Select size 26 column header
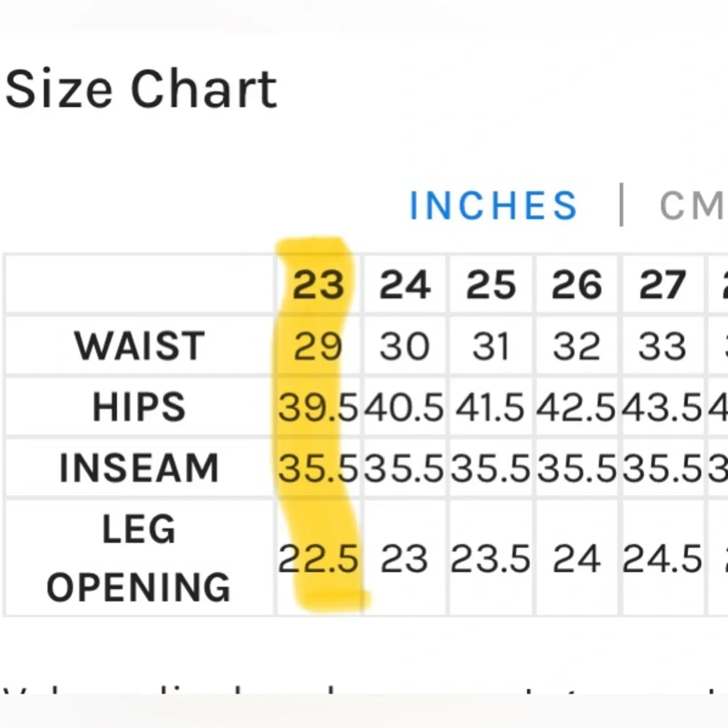Screen dimensions: 728x728 click(577, 285)
